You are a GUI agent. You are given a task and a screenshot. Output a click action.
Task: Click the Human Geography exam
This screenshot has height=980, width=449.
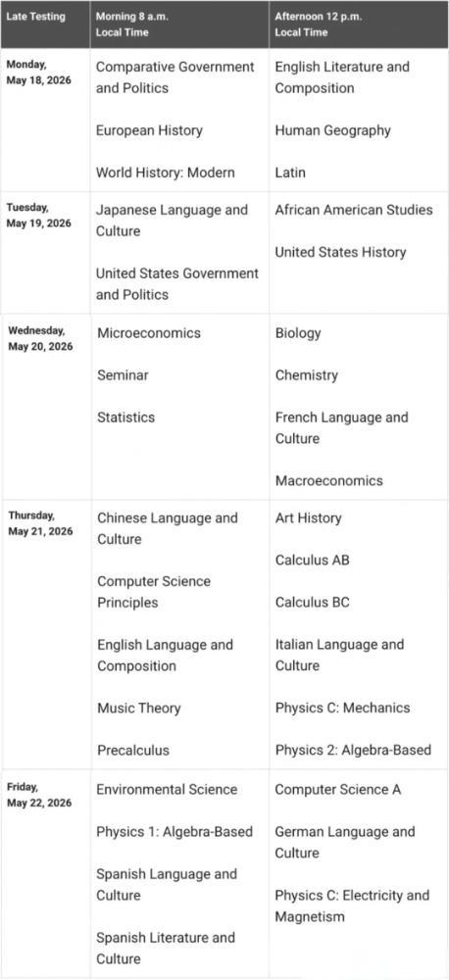pos(332,130)
